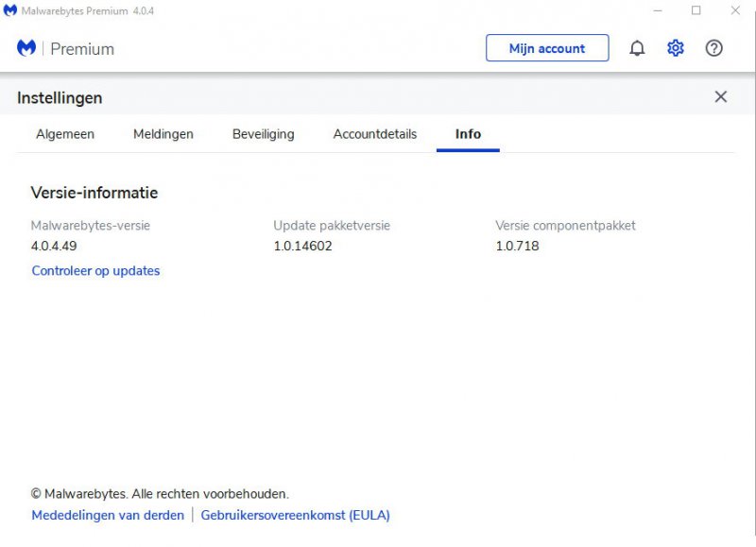Image resolution: width=756 pixels, height=547 pixels.
Task: Open the Mededelingen van derden link
Action: (108, 516)
